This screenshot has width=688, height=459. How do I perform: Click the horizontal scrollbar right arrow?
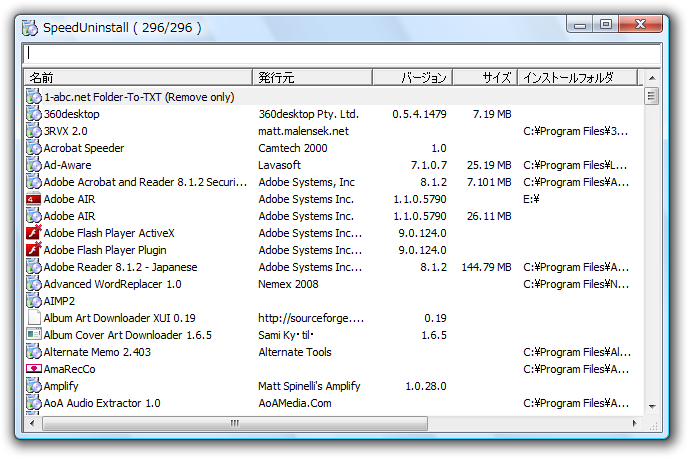[635, 423]
